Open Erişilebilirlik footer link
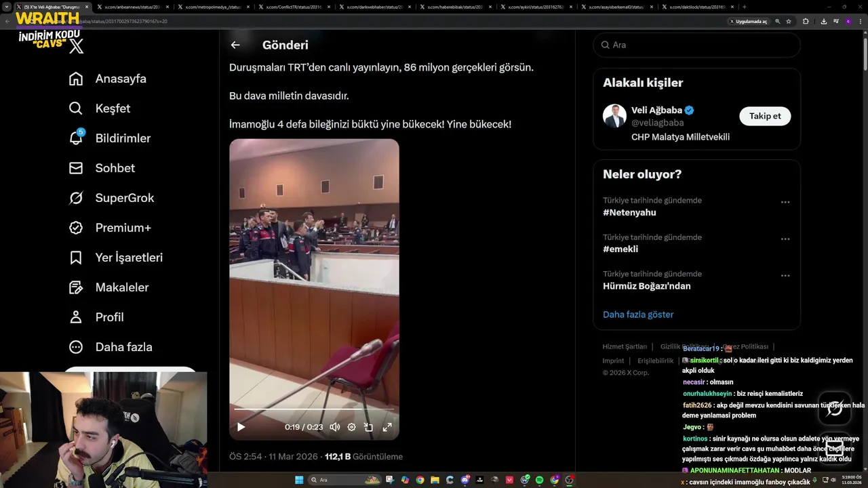 [x=655, y=361]
